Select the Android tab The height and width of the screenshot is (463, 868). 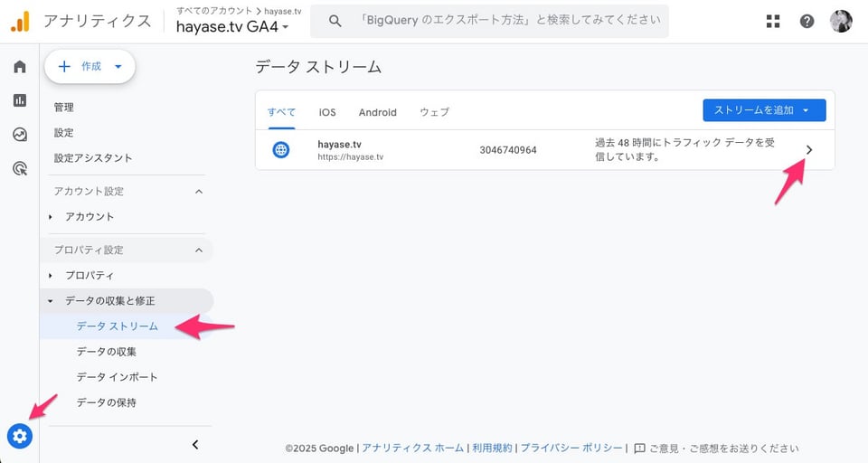coord(378,112)
